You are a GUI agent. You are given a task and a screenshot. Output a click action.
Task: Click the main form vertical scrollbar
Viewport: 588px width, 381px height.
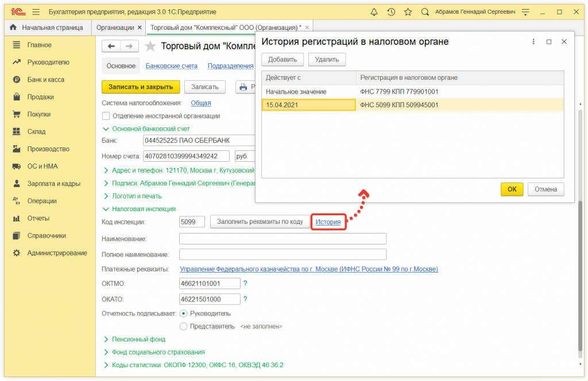pos(581,275)
